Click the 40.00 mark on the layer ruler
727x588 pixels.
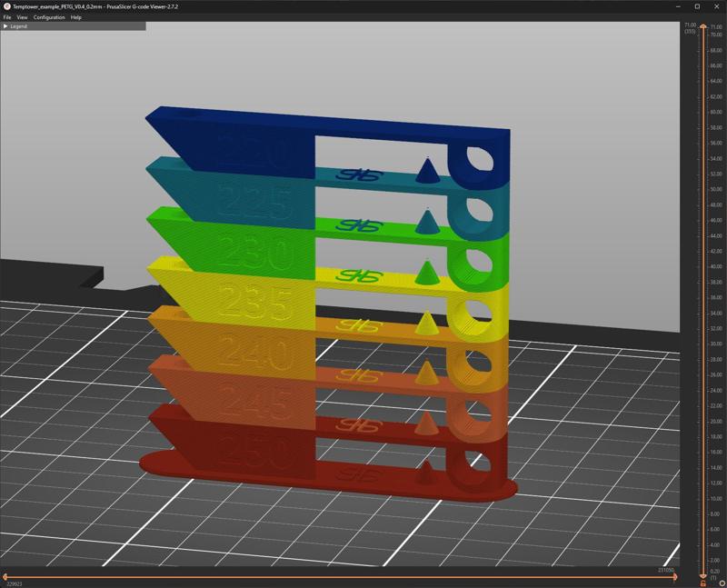[716, 267]
